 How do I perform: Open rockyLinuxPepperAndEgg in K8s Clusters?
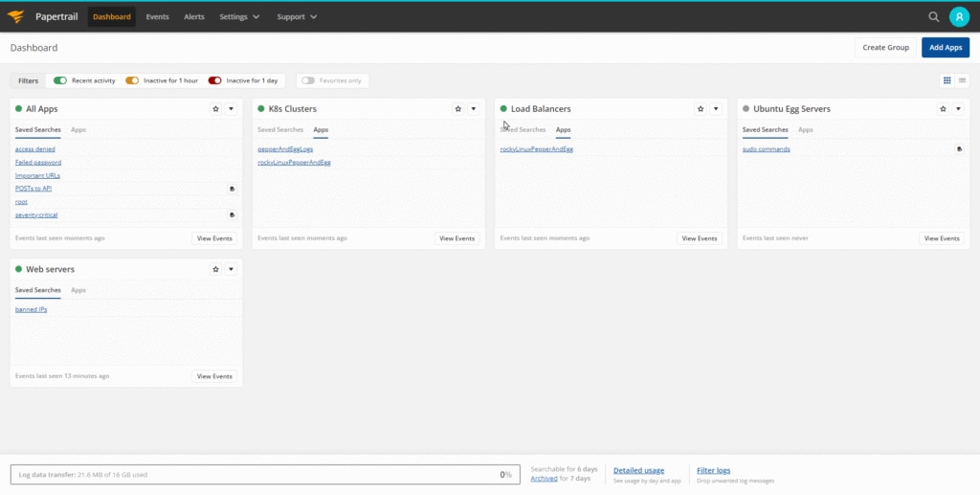(294, 163)
